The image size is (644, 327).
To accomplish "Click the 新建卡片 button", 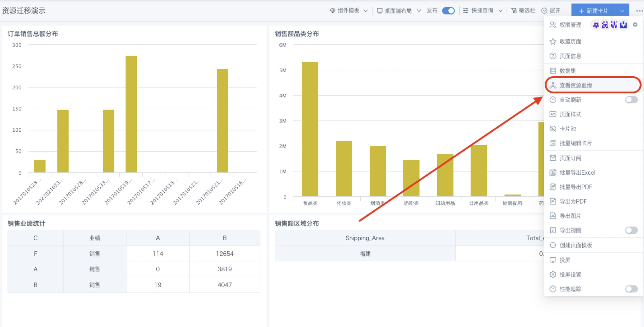I will click(x=593, y=11).
